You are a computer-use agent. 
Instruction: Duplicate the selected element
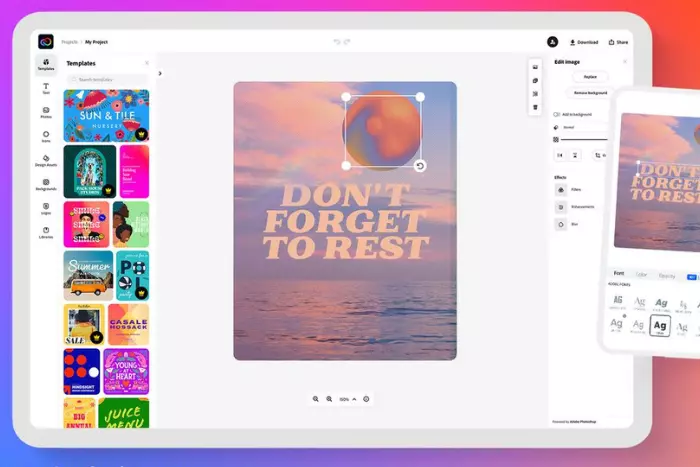tap(535, 80)
